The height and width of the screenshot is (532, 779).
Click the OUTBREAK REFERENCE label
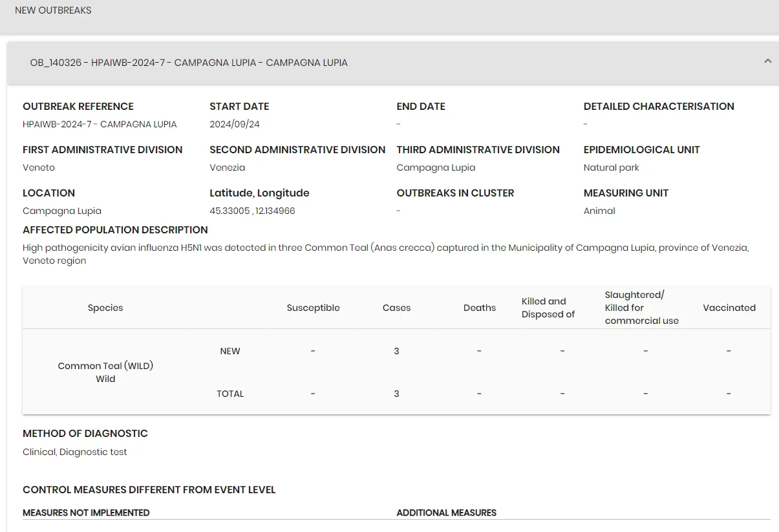click(78, 107)
